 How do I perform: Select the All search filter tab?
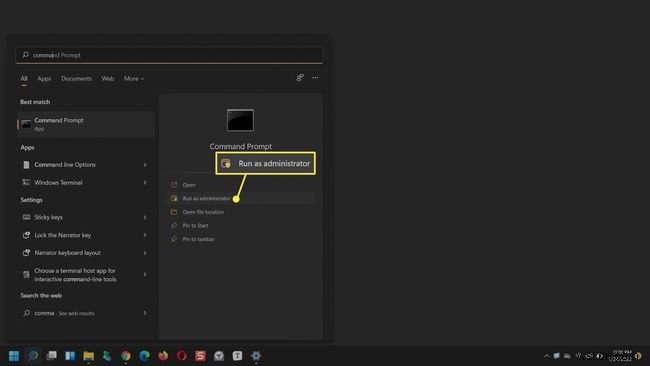click(x=24, y=78)
